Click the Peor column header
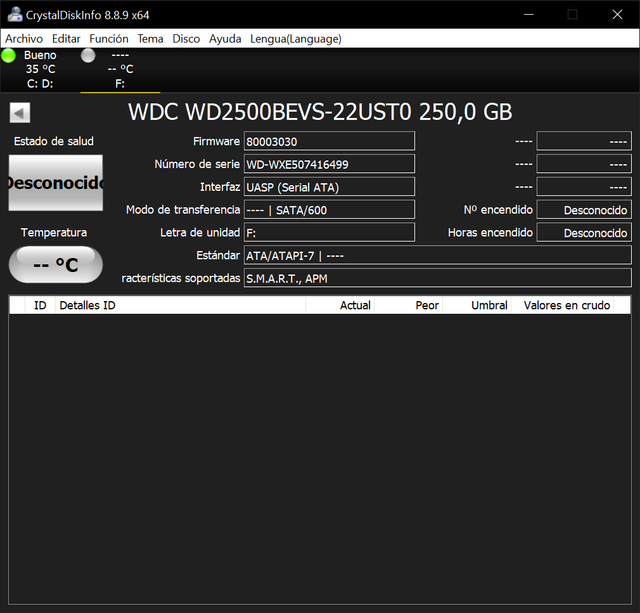The width and height of the screenshot is (640, 613). click(x=408, y=305)
